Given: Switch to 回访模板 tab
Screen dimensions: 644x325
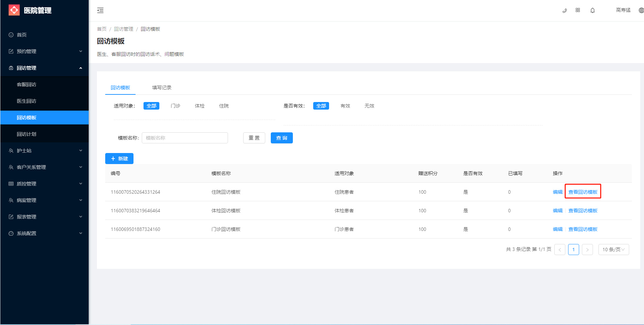Looking at the screenshot, I should 120,88.
